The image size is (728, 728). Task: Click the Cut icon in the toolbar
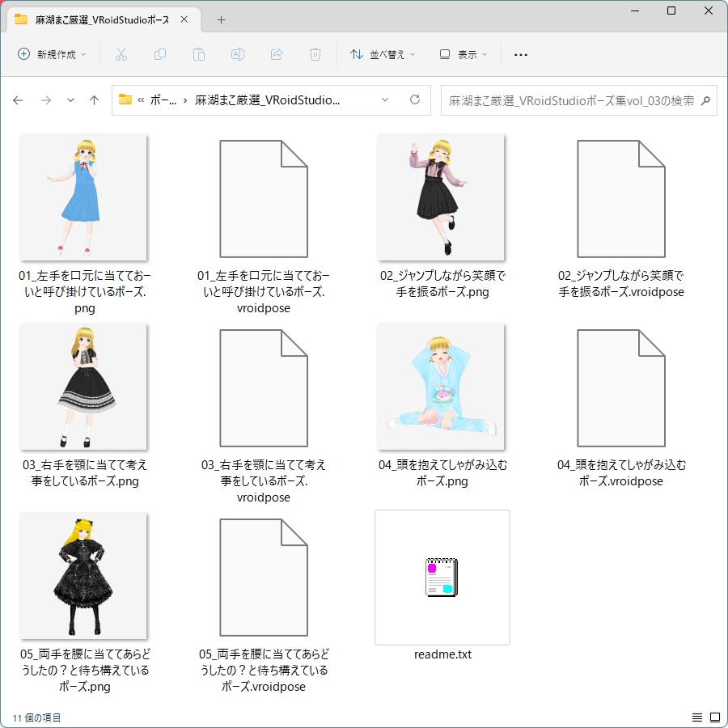click(x=123, y=53)
